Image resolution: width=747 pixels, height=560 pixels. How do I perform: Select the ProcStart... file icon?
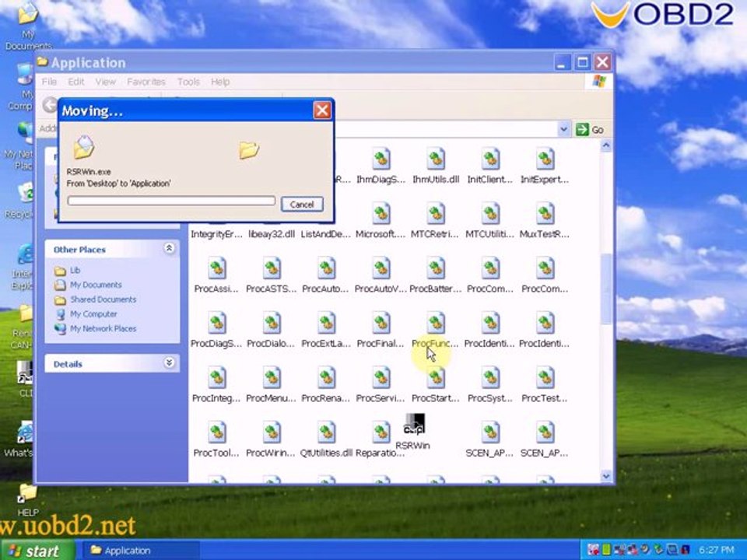[x=436, y=378]
